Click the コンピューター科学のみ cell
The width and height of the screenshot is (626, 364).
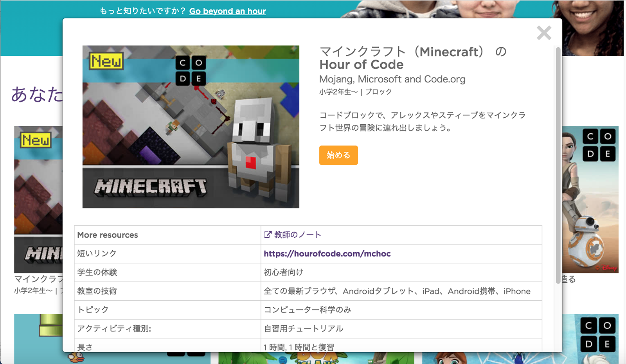click(x=401, y=310)
